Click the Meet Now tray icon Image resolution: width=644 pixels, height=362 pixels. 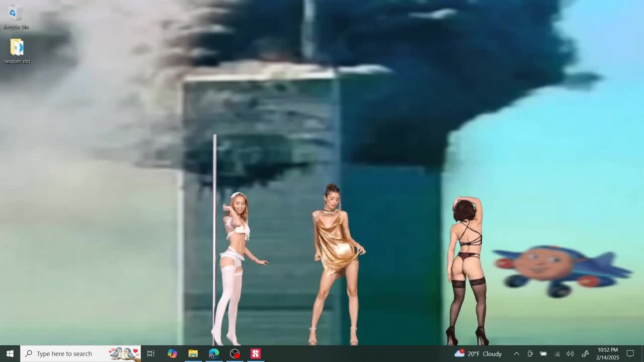tap(530, 353)
